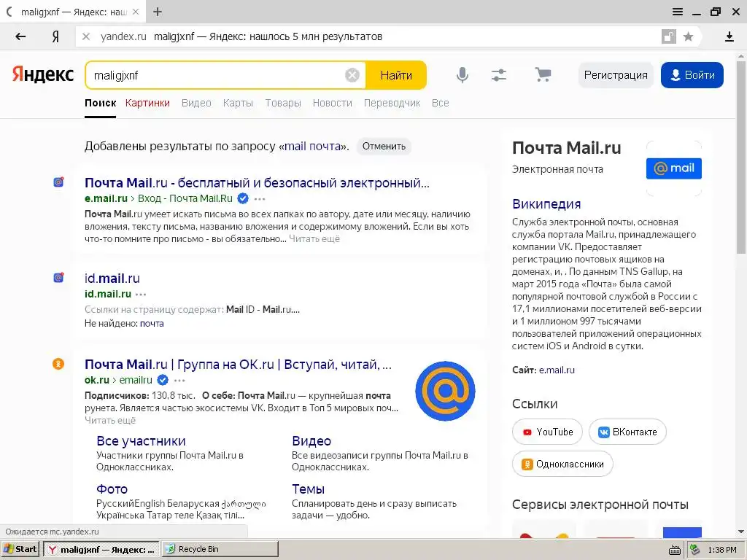Click the favicon beside id.mail.ru result
Screen dimensions: 747x560
[58, 278]
